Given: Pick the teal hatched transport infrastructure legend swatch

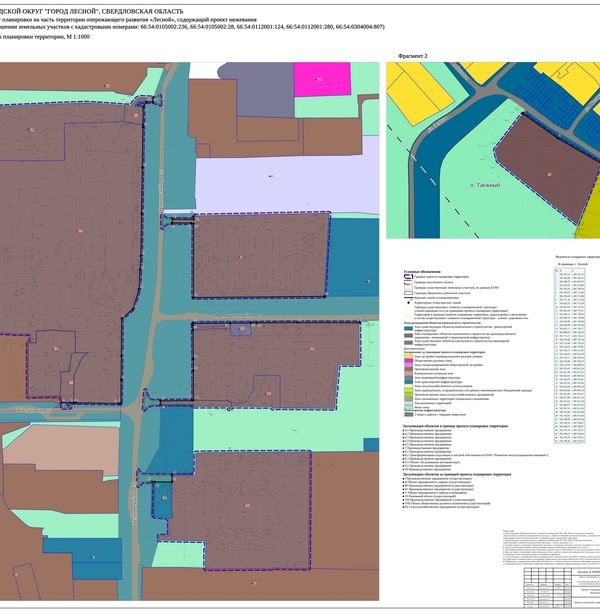Looking at the screenshot, I should (409, 328).
